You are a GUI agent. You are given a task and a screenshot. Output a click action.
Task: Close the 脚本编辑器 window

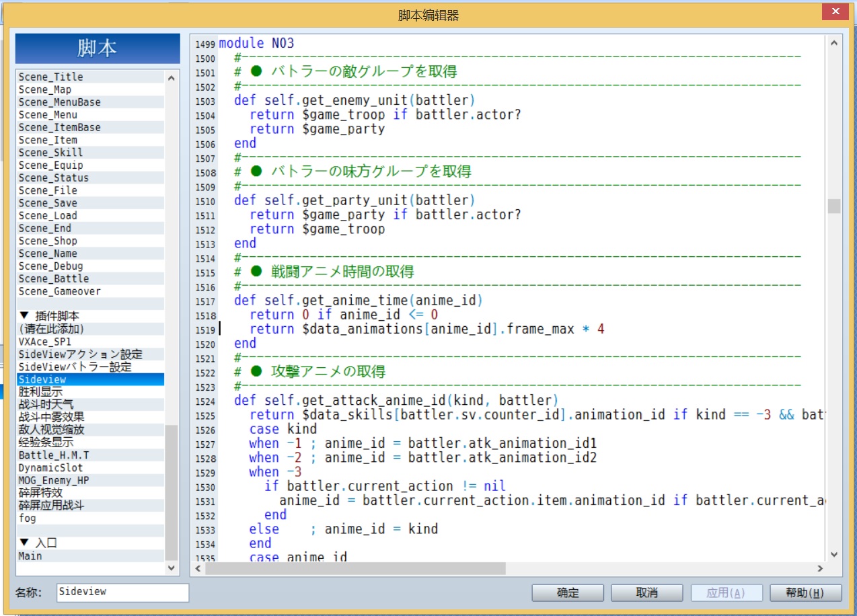pyautogui.click(x=835, y=12)
